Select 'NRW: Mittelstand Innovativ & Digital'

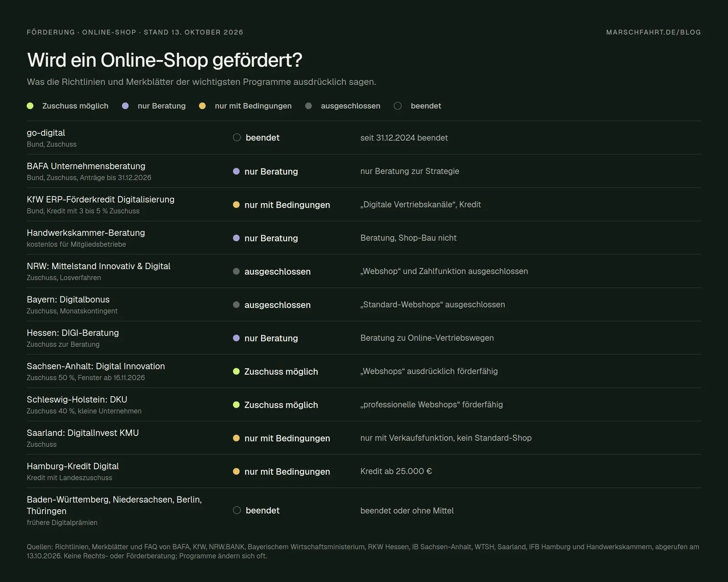[99, 266]
